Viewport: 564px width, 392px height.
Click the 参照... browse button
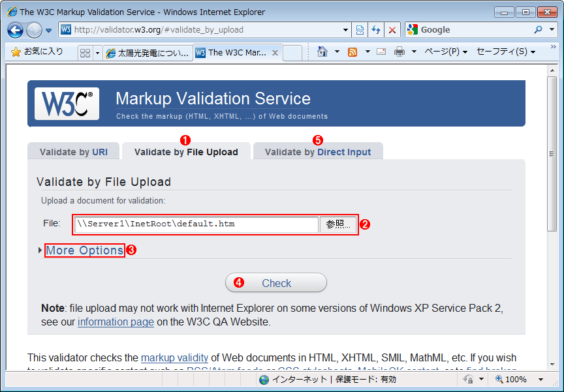coord(338,224)
